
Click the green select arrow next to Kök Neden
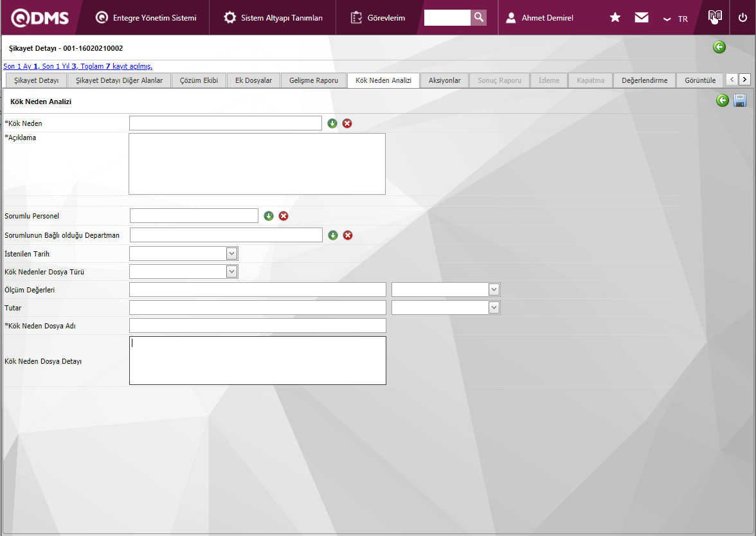tap(332, 123)
